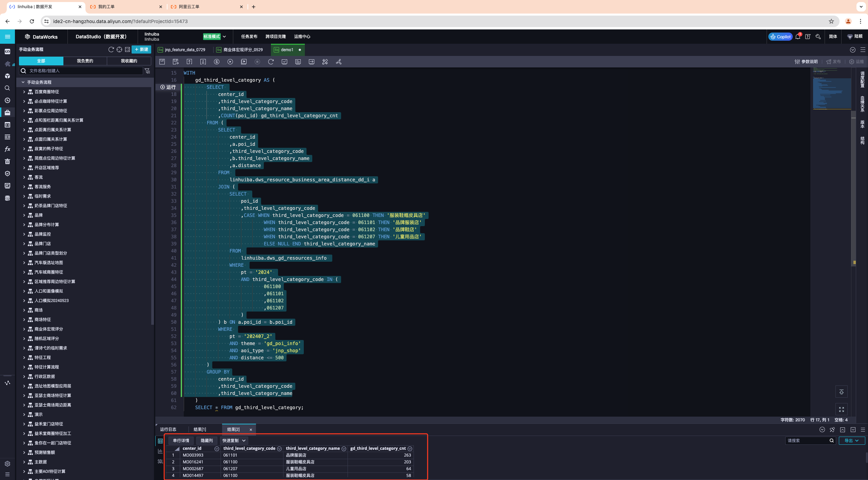
Task: Open the 快速复制 dropdown
Action: [234, 440]
